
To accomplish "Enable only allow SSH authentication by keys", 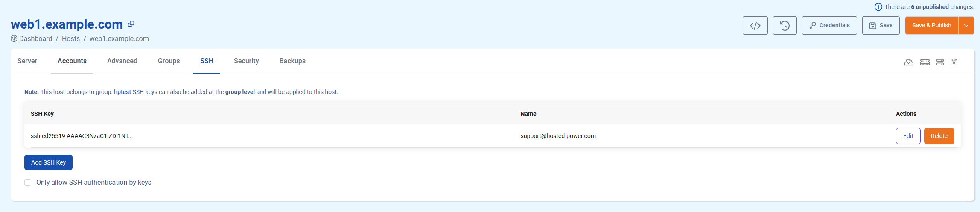I will pyautogui.click(x=28, y=183).
